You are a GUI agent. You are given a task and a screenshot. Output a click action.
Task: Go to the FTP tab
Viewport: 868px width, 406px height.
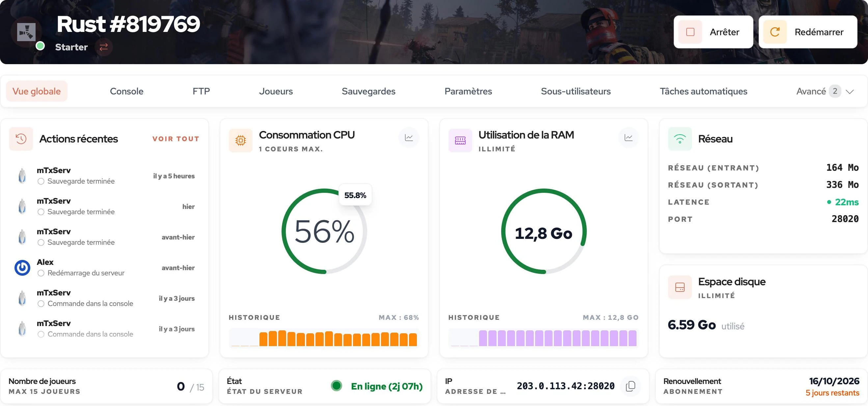click(x=201, y=91)
